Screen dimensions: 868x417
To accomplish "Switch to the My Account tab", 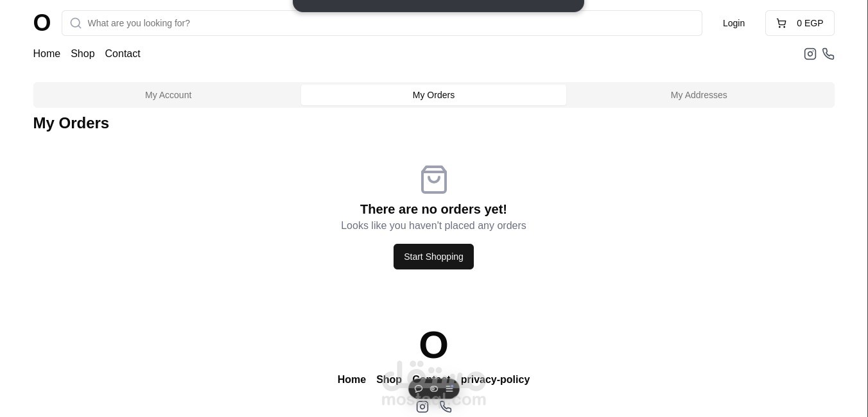I will 168,95.
